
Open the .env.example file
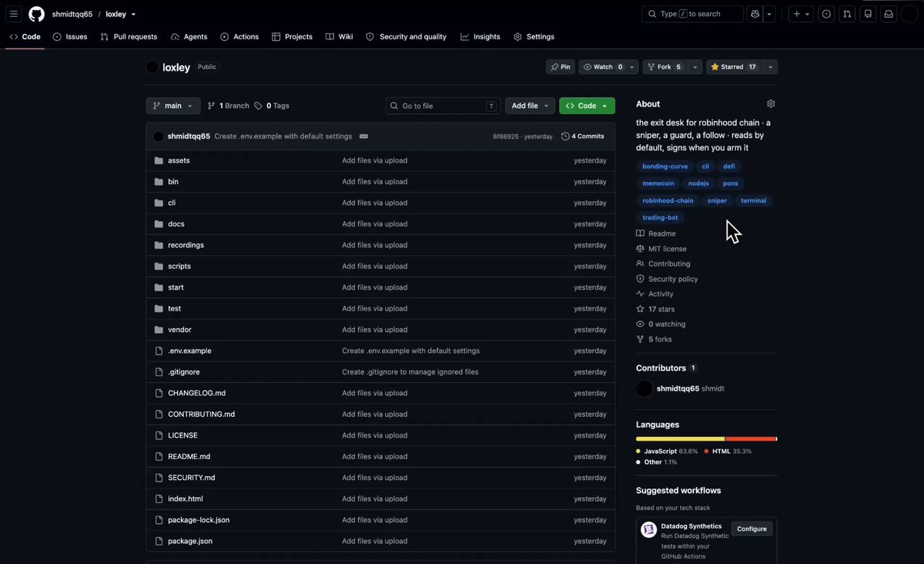[x=189, y=351]
